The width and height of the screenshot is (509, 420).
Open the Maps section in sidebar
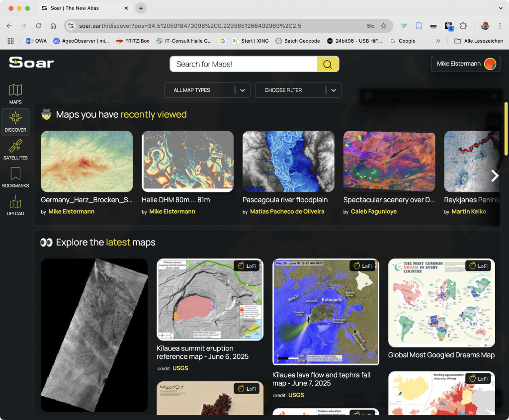15,94
